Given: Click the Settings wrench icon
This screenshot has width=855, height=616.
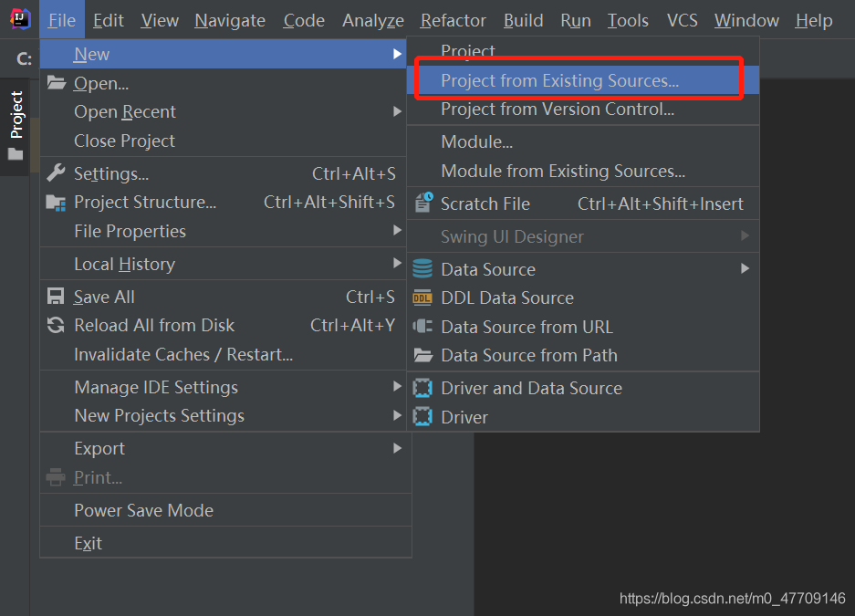Looking at the screenshot, I should (56, 173).
